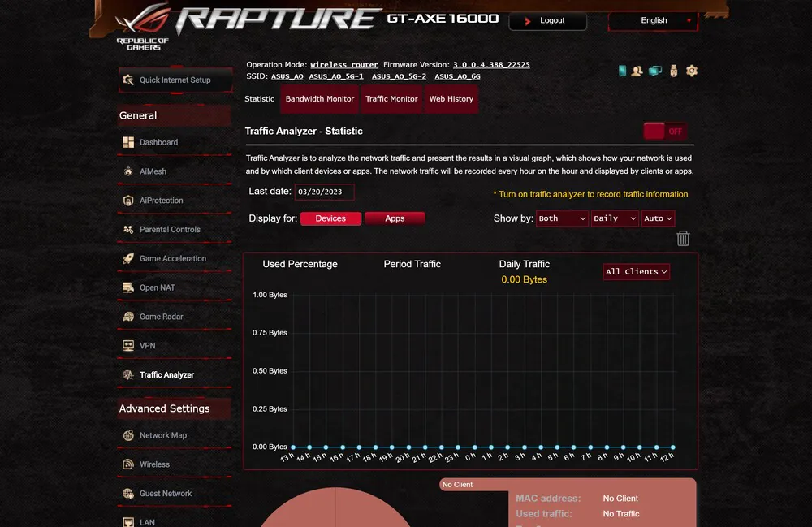Click firmware version 3.0.0.4.388_22525 link

click(x=491, y=65)
